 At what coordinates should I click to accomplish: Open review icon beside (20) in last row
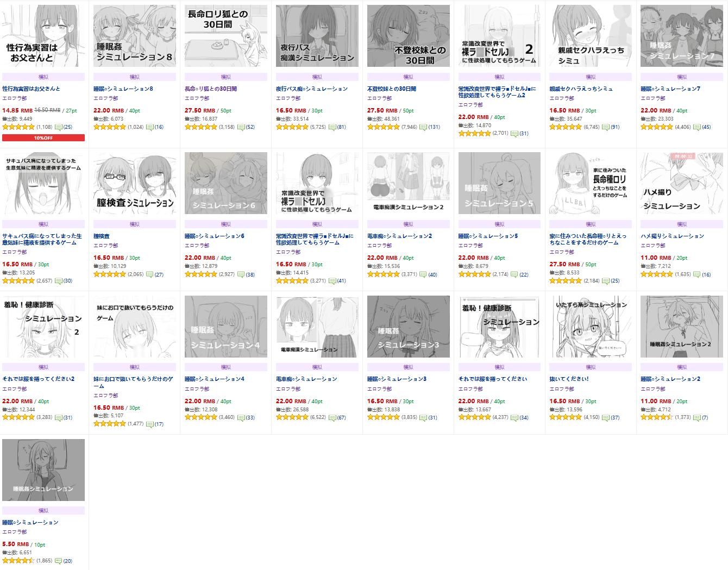[x=59, y=561]
